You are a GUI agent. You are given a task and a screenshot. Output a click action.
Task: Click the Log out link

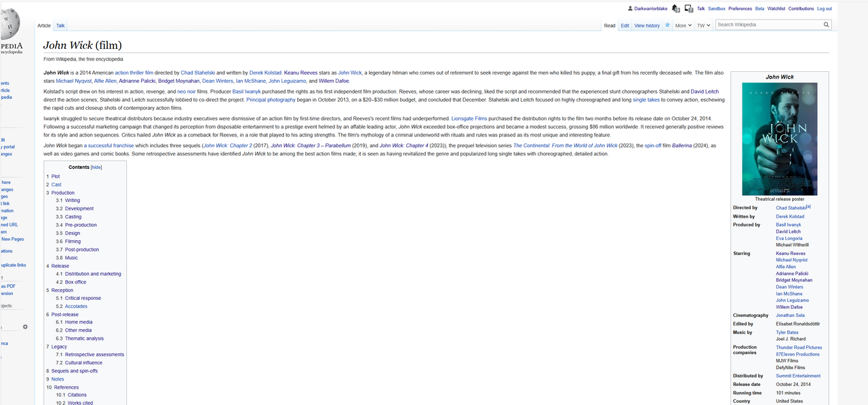(825, 9)
